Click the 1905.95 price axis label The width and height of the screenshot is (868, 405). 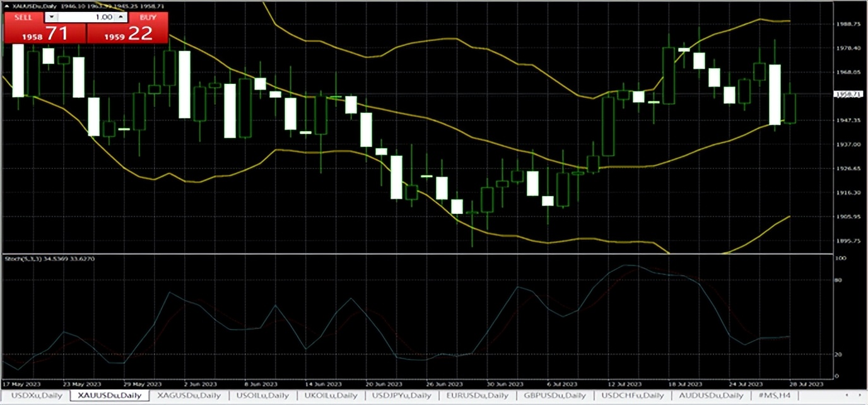click(x=848, y=216)
